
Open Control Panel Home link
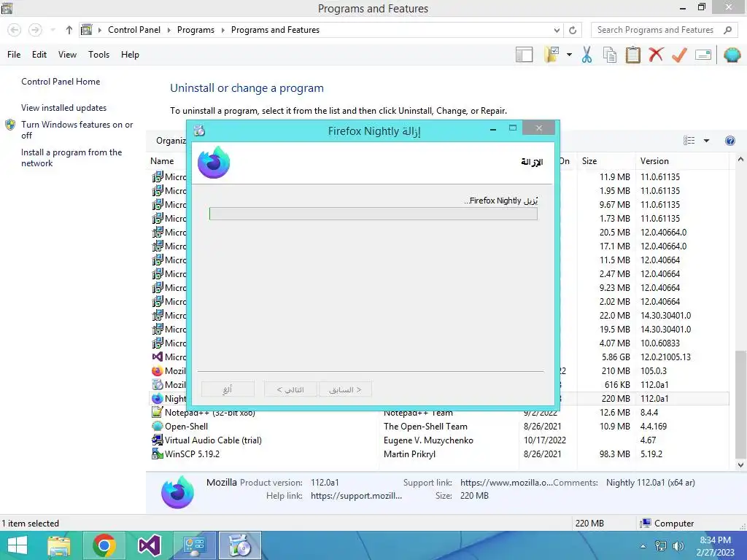[x=61, y=82]
